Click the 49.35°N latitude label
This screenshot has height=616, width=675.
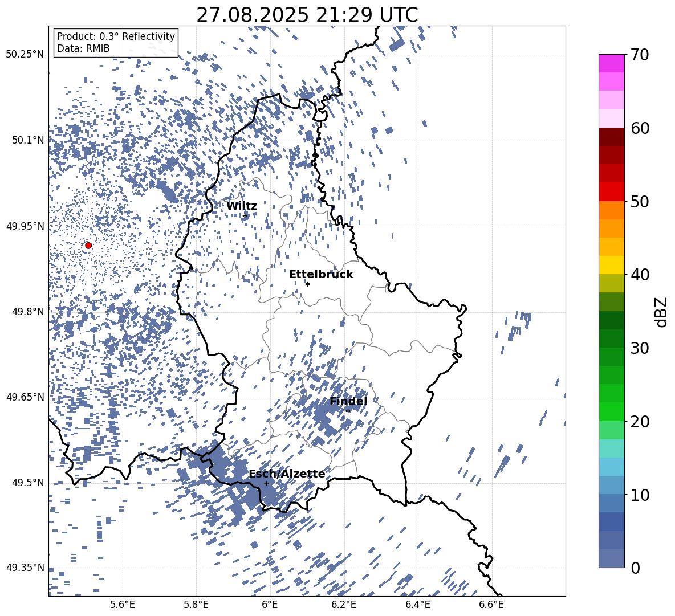[x=26, y=568]
